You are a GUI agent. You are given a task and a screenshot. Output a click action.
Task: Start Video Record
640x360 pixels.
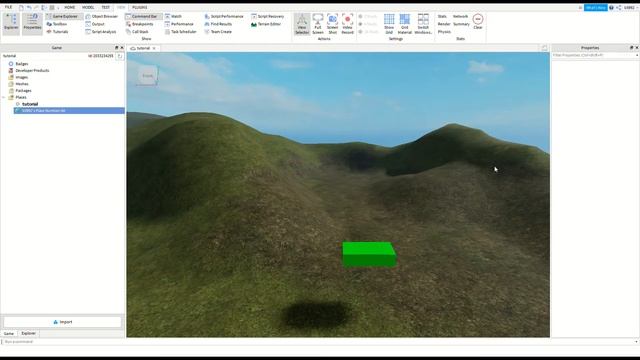click(x=347, y=24)
